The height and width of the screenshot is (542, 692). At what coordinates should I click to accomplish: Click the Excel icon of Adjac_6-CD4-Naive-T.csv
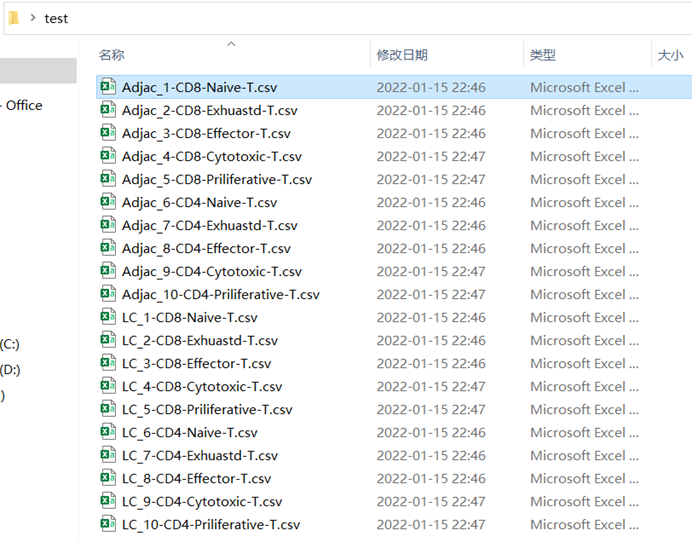108,201
